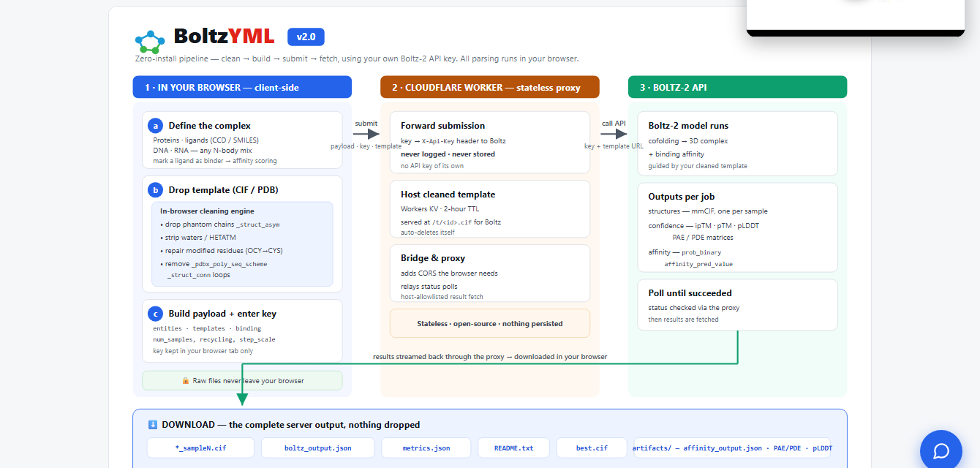Screen dimensions: 980x468
Task: Select '1 · IN YOUR BROWSER' header bar
Action: 242,87
